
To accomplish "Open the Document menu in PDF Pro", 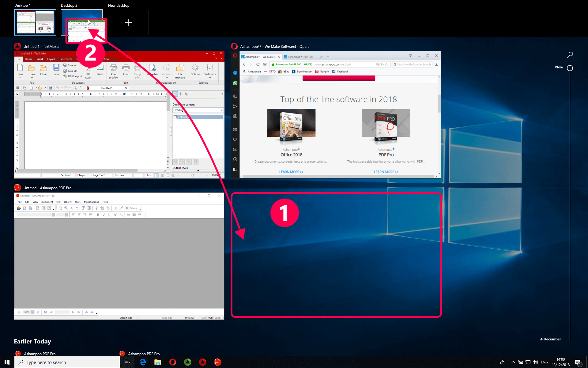I will 47,202.
